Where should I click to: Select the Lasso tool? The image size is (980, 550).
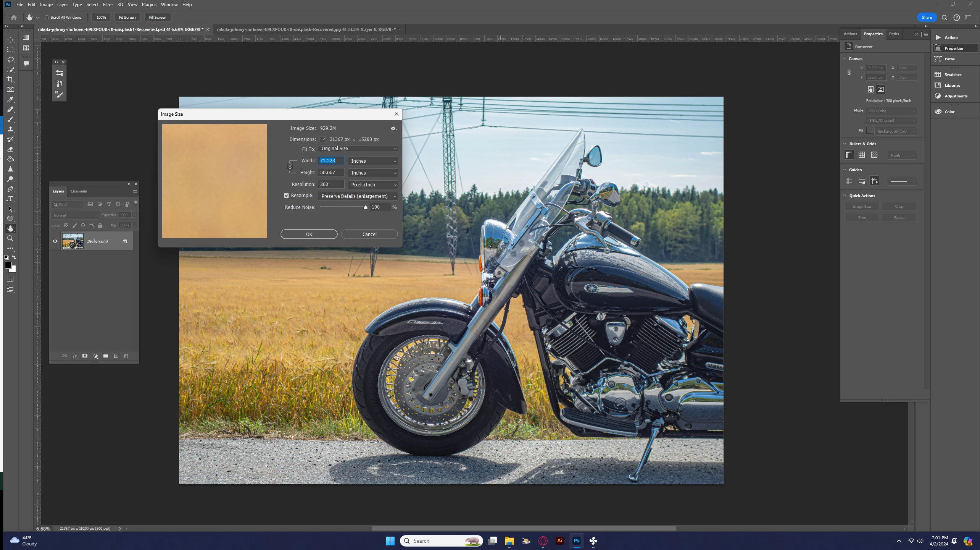(x=11, y=60)
